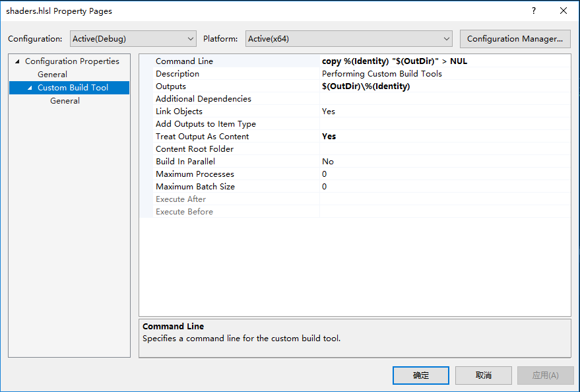Collapse the Configuration Properties tree node
The height and width of the screenshot is (392, 580).
[17, 61]
